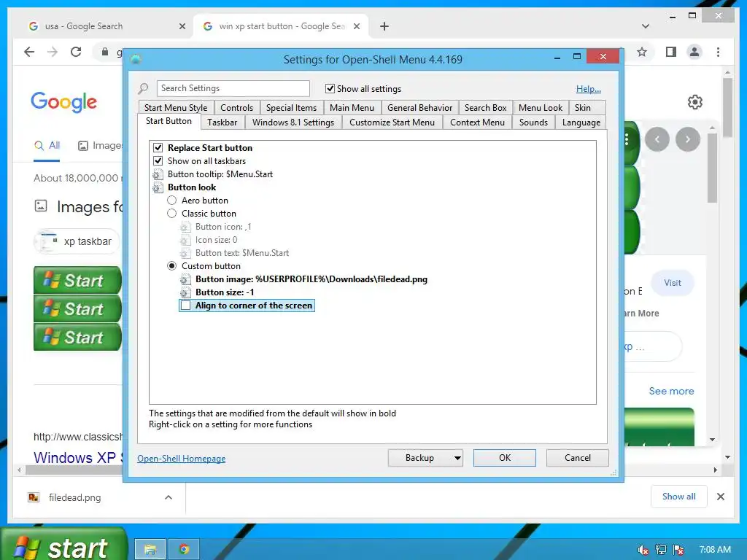The height and width of the screenshot is (560, 747).
Task: Click the previous carousel arrow on Google page
Action: coord(657,139)
